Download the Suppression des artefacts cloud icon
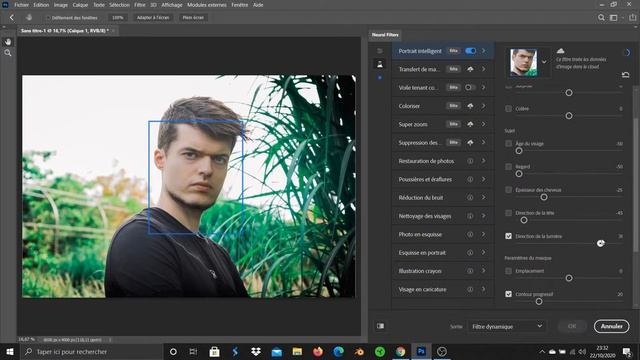Image resolution: width=640 pixels, height=360 pixels. [470, 142]
